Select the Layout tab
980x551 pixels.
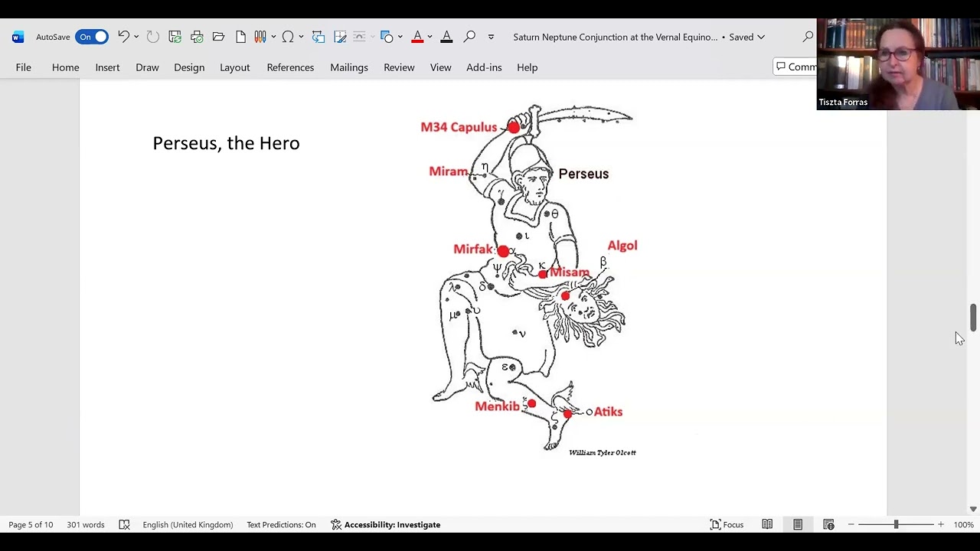click(235, 67)
